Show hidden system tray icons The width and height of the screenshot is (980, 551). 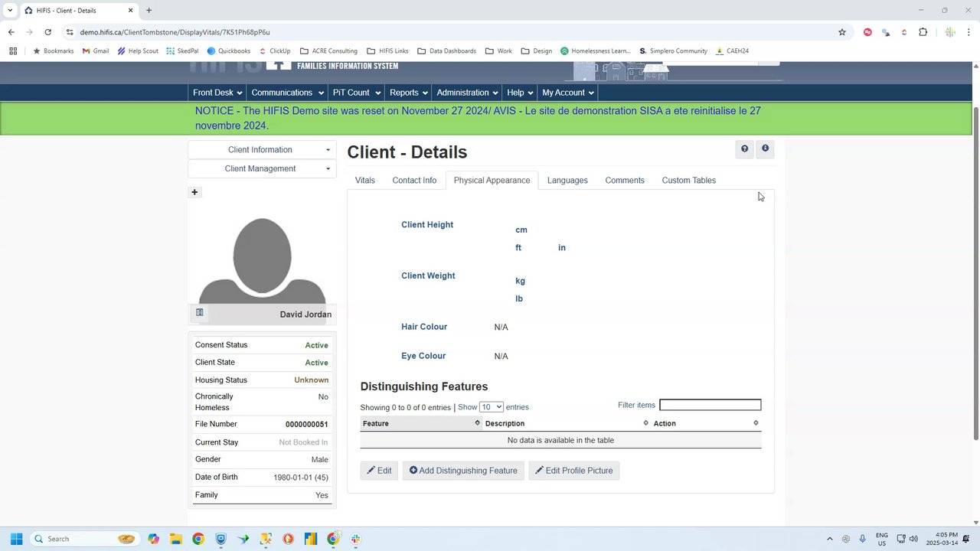(829, 539)
